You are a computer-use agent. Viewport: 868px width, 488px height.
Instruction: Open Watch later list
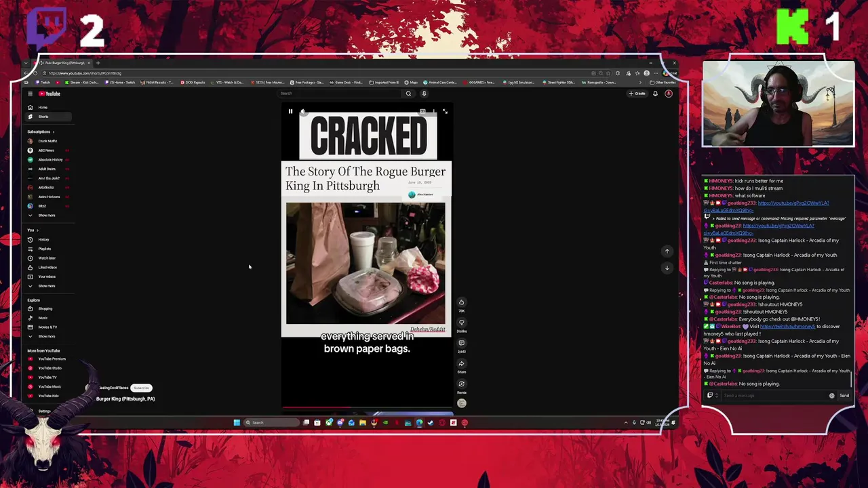[47, 258]
